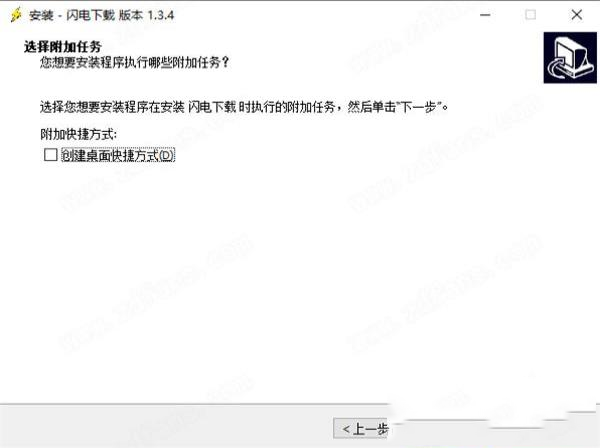Click the 闪电下载 name in the instruction text
The width and height of the screenshot is (600, 448).
click(x=212, y=107)
